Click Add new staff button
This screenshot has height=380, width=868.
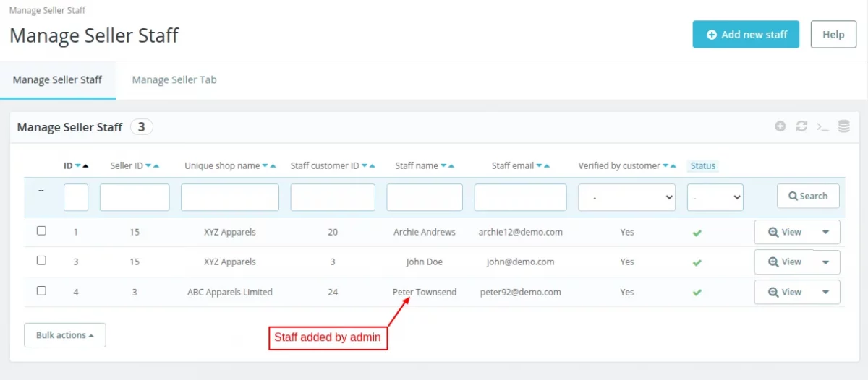click(x=746, y=34)
